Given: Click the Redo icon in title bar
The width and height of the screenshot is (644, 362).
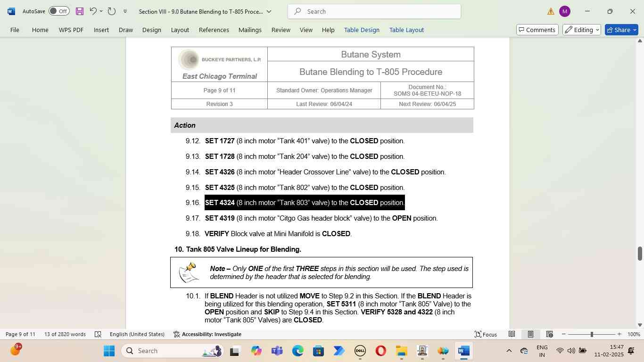Looking at the screenshot, I should [112, 11].
